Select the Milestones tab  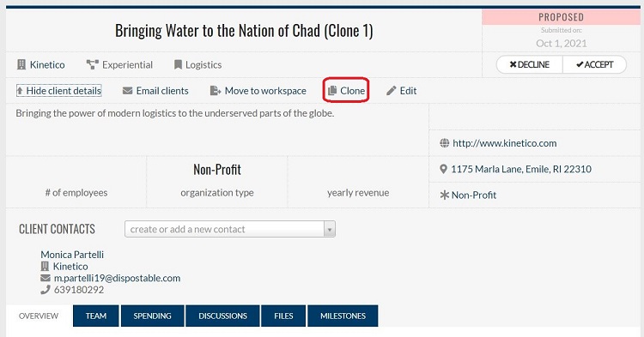[343, 316]
